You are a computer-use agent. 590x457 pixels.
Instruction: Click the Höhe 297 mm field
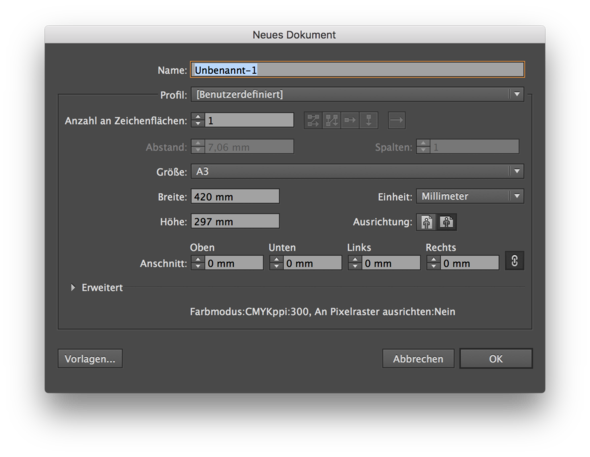point(235,222)
